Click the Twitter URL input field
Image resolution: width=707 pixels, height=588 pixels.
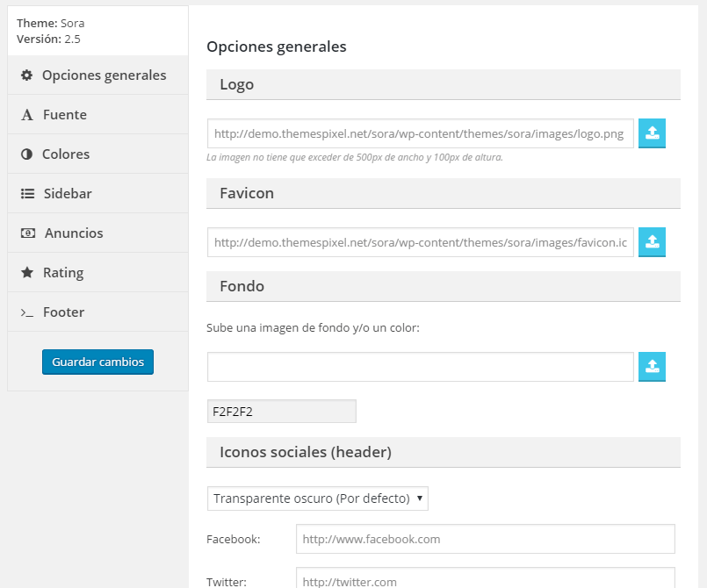[486, 578]
